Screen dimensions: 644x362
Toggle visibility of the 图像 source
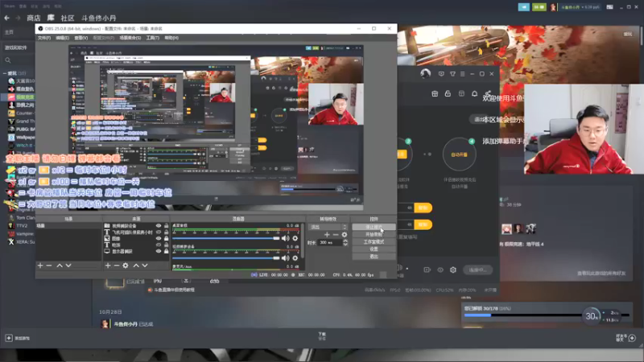[159, 238]
